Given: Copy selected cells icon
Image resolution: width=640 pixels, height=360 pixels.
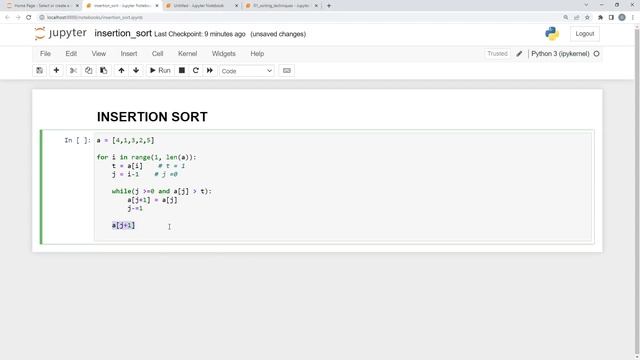Looking at the screenshot, I should (89, 71).
